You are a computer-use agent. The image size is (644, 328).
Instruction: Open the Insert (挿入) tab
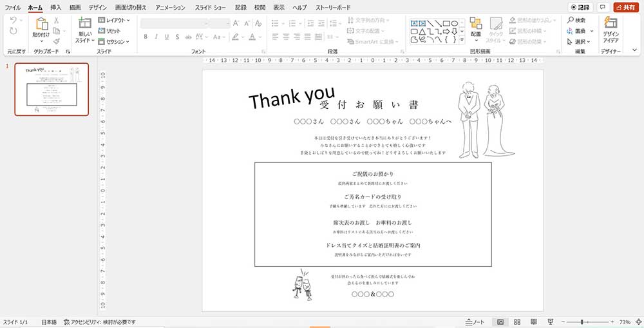[x=56, y=7]
